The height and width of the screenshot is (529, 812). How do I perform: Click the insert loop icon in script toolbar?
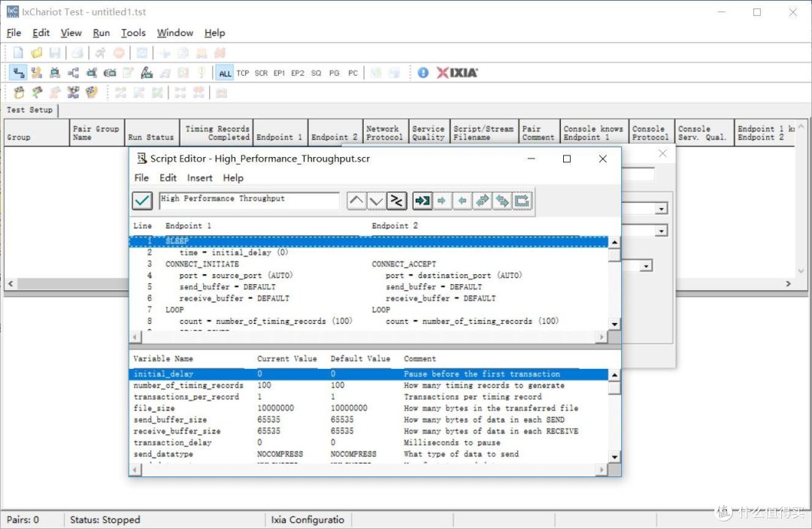[x=522, y=201]
